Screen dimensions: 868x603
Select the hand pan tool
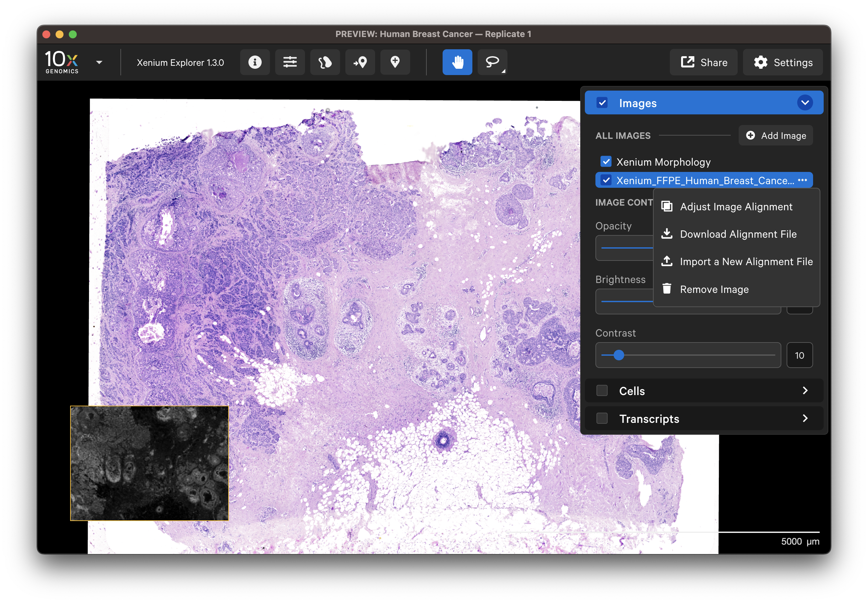[x=457, y=62]
